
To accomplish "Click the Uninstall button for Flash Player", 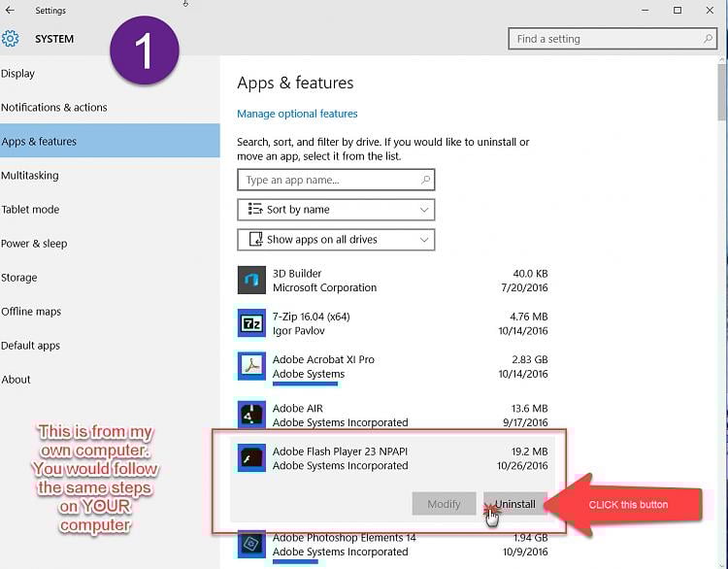I will tap(514, 504).
